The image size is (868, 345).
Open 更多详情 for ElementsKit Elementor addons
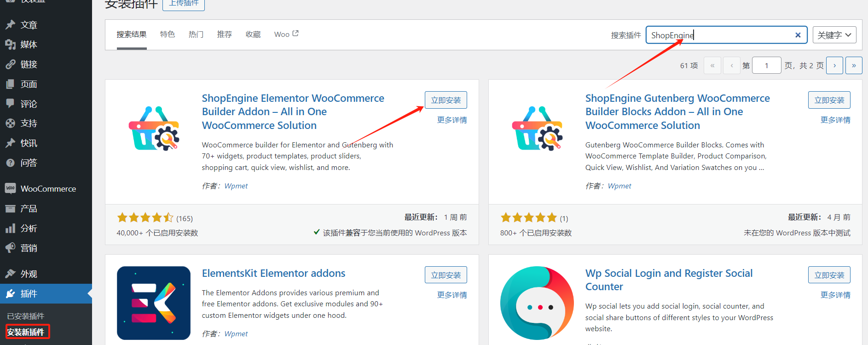tap(451, 295)
